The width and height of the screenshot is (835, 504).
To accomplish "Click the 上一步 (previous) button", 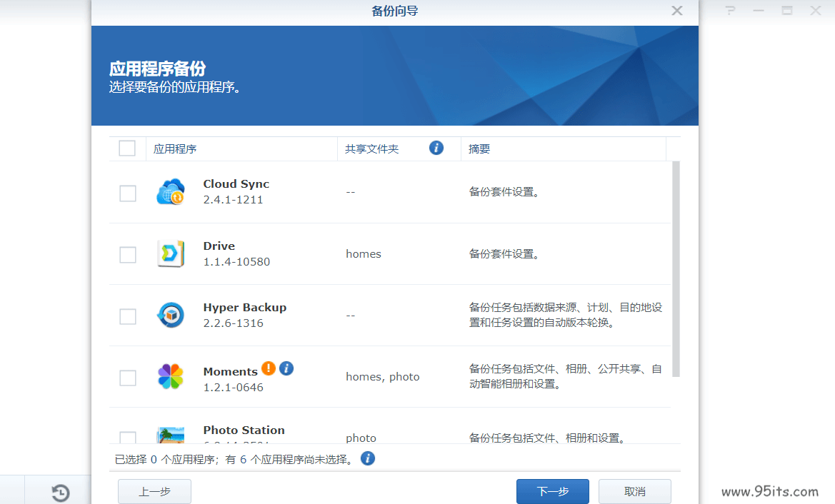I will [154, 491].
